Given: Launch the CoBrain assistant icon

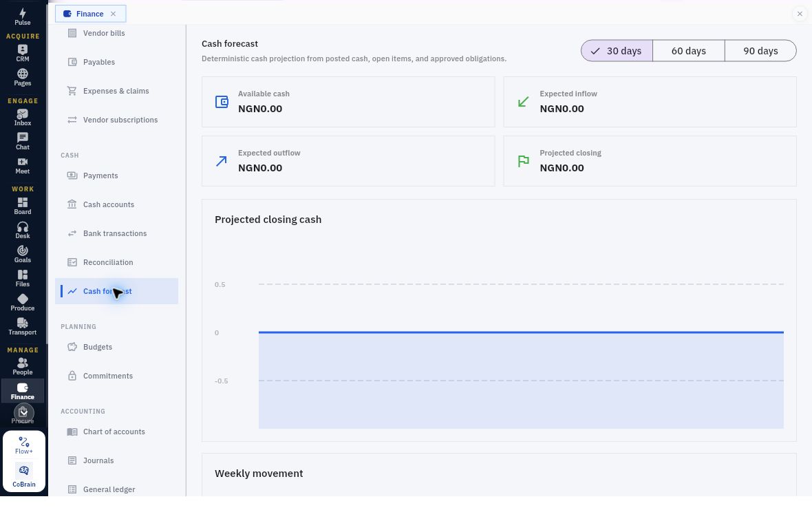Looking at the screenshot, I should pyautogui.click(x=24, y=476).
